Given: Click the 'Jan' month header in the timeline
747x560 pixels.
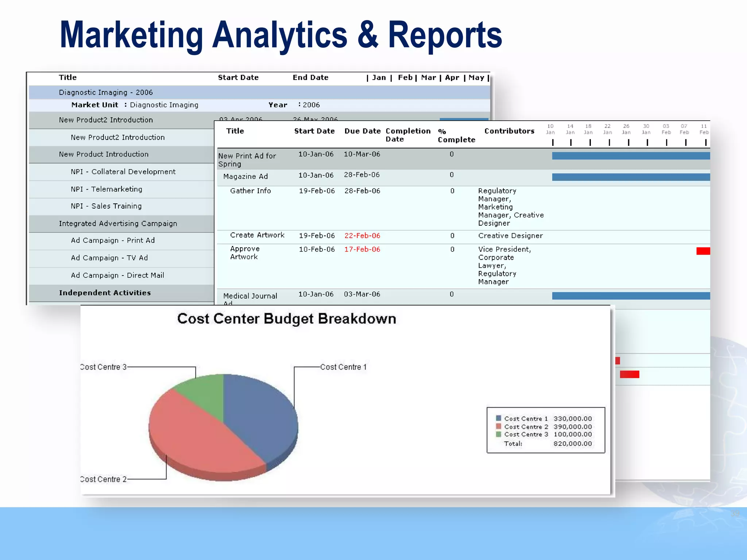Looking at the screenshot, I should click(379, 77).
